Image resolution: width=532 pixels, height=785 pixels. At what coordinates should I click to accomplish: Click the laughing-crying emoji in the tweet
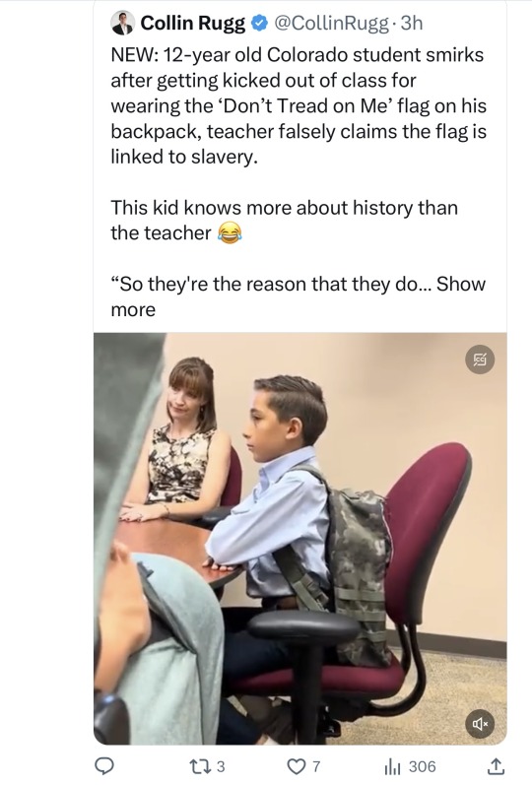tap(230, 233)
